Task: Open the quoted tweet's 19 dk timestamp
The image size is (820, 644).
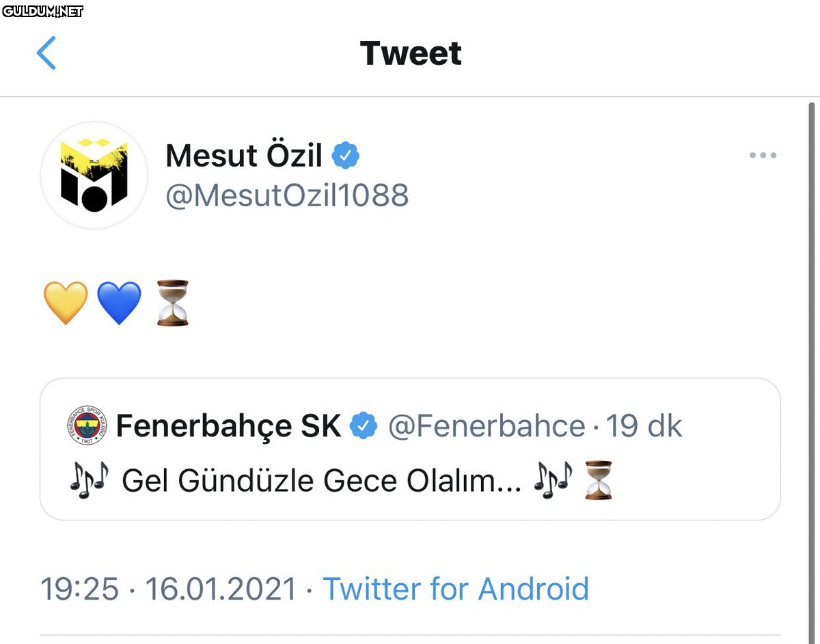Action: point(644,426)
